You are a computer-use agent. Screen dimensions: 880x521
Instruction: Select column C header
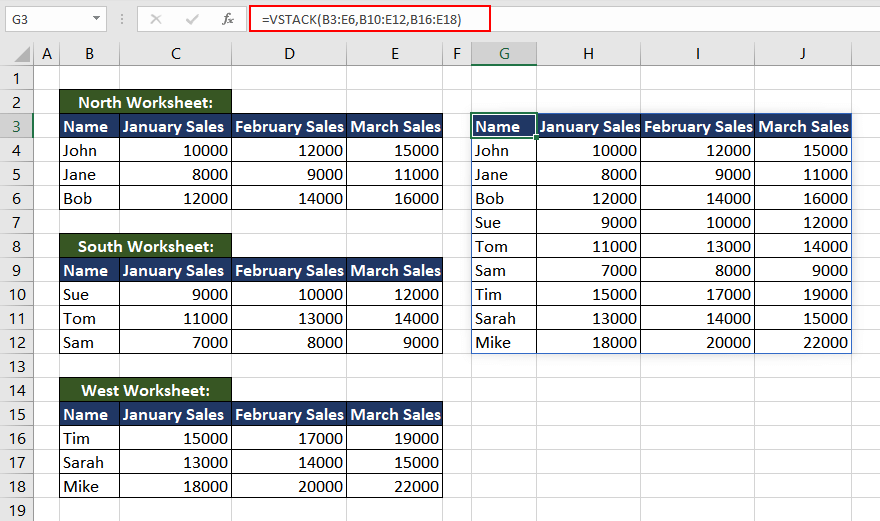tap(176, 54)
